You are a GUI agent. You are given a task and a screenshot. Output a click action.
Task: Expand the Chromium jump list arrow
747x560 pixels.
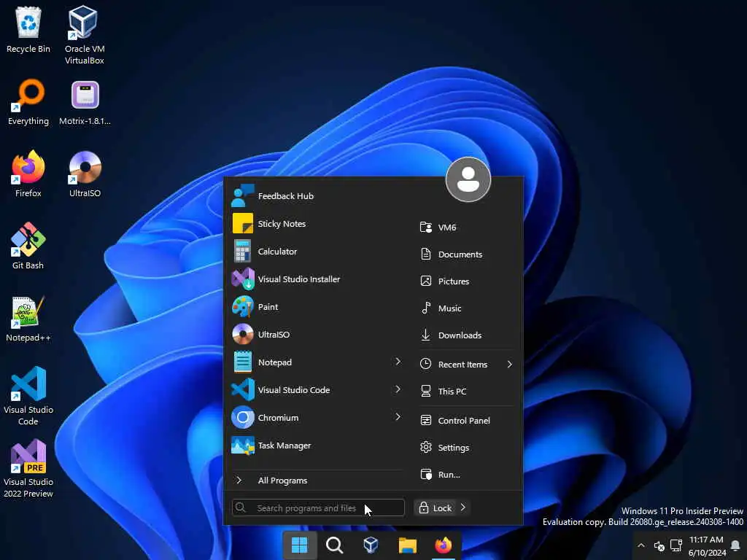(x=398, y=417)
